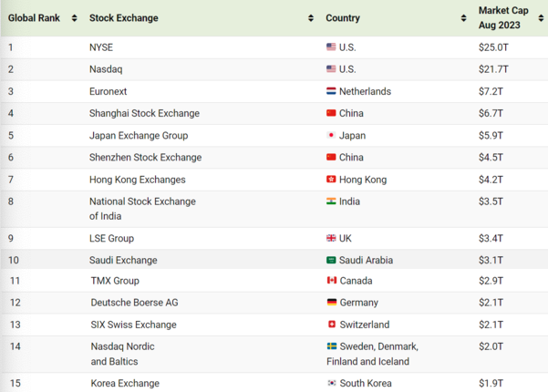548x392 pixels.
Task: Click the Country header label
Action: (x=343, y=18)
